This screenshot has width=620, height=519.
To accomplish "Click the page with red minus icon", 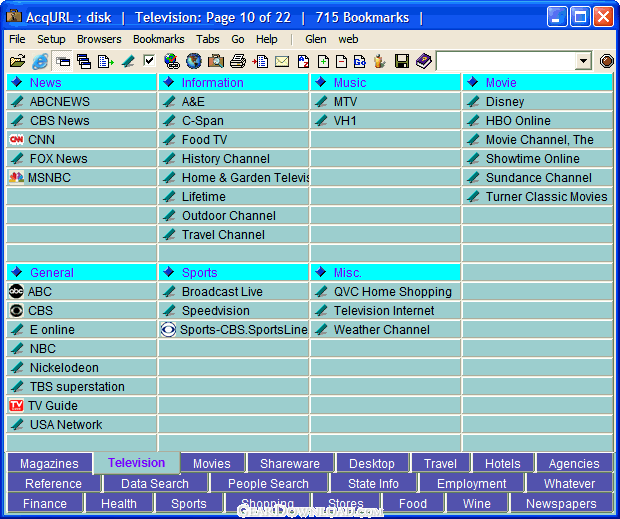I will coord(341,61).
